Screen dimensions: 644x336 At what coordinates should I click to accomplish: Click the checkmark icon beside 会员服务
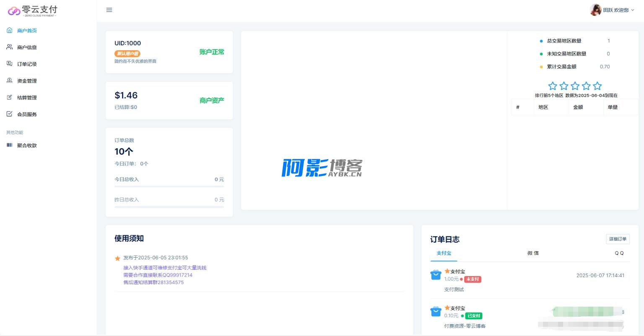pos(9,114)
